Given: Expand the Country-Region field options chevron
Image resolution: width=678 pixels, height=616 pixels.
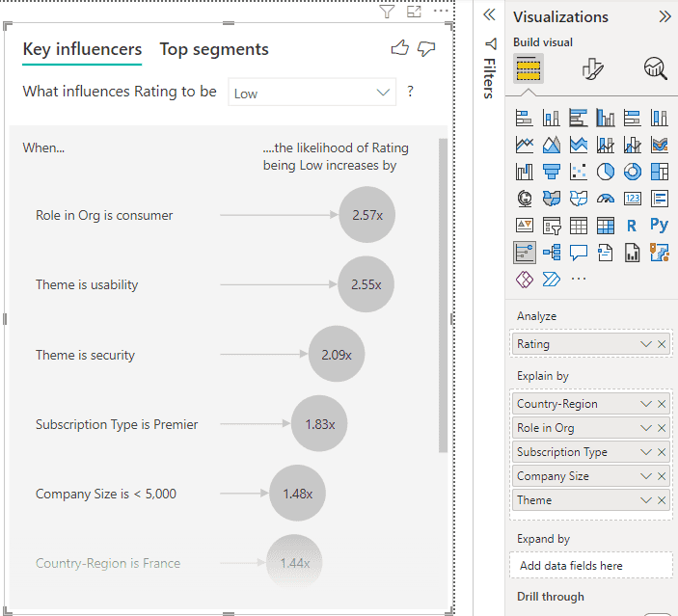Looking at the screenshot, I should click(x=646, y=404).
